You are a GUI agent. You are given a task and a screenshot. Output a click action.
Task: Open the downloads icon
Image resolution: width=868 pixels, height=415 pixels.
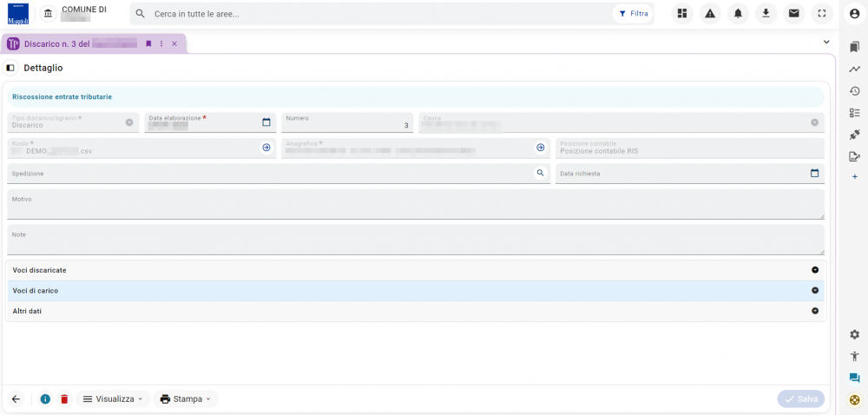766,14
